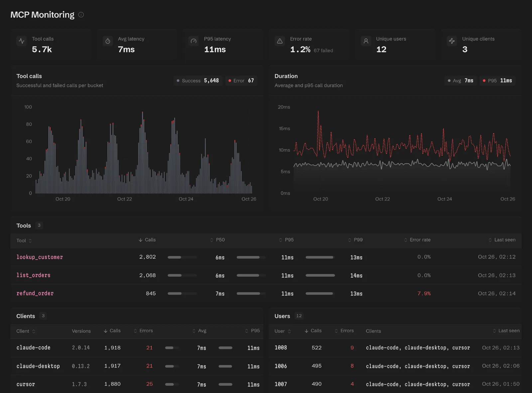
Task: Click the sort icon beside Tools Error rate header
Action: 406,240
